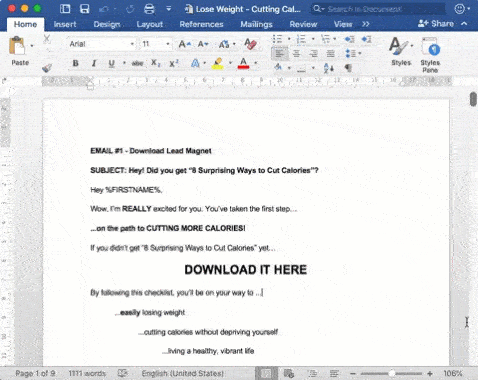Click the Save icon in title bar
This screenshot has height=380, width=478.
click(85, 9)
